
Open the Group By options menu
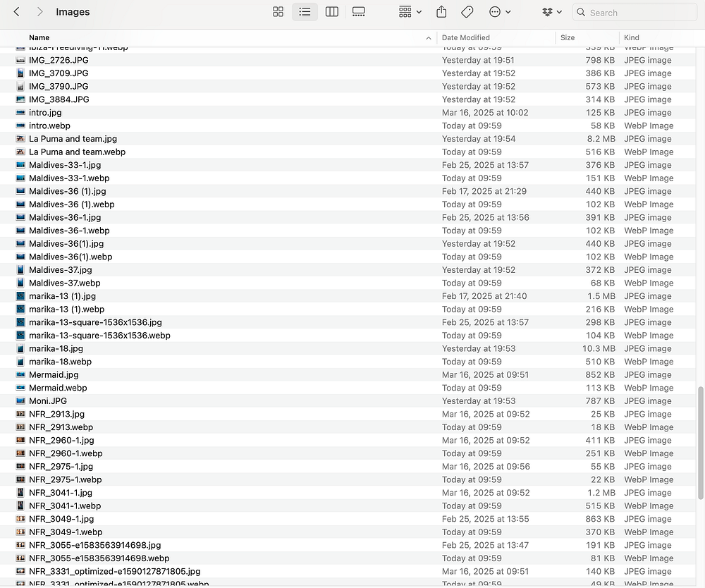click(410, 12)
